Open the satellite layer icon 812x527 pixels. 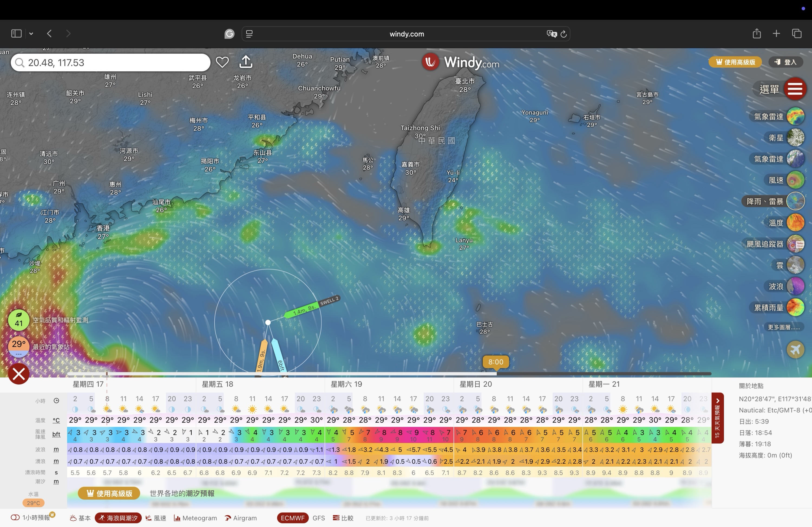[x=795, y=138]
